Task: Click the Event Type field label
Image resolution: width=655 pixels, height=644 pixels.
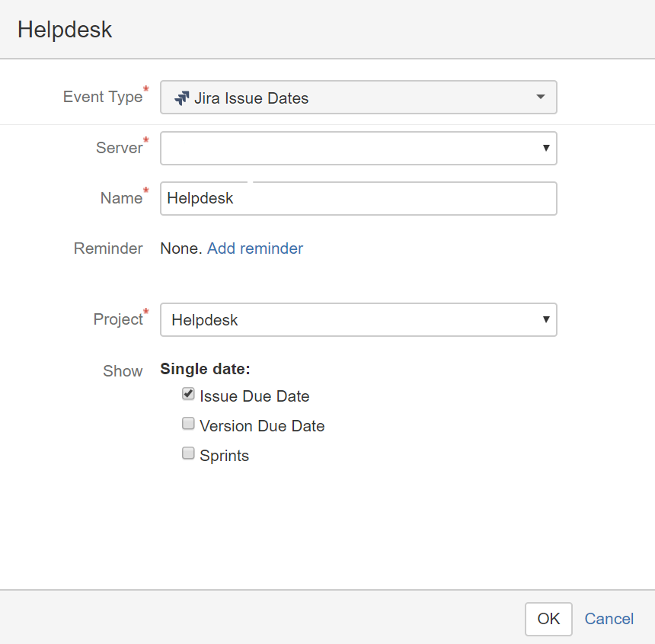Action: click(103, 97)
